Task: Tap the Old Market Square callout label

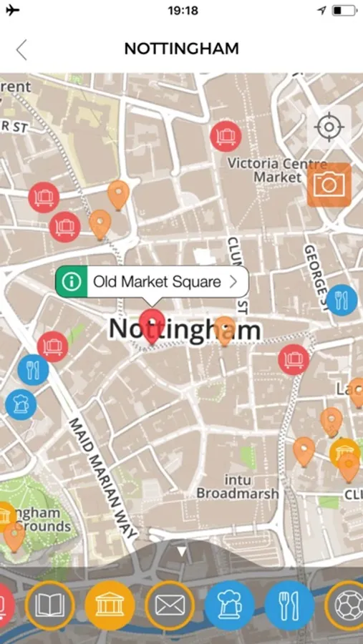Action: (157, 282)
